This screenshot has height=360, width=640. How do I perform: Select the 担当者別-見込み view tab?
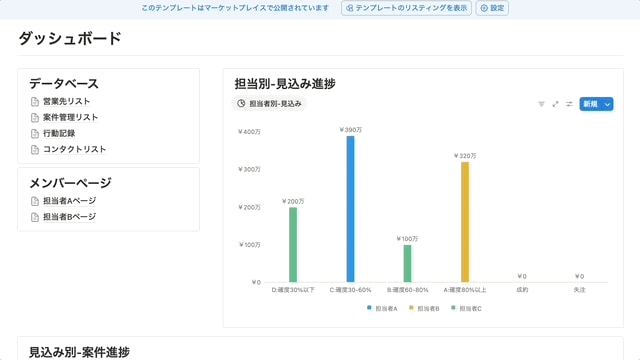(x=269, y=104)
